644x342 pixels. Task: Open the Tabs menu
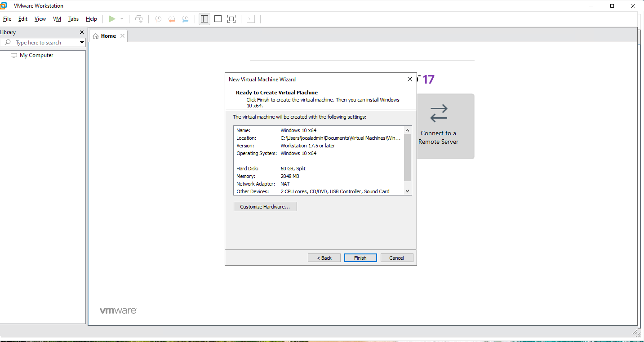point(74,19)
